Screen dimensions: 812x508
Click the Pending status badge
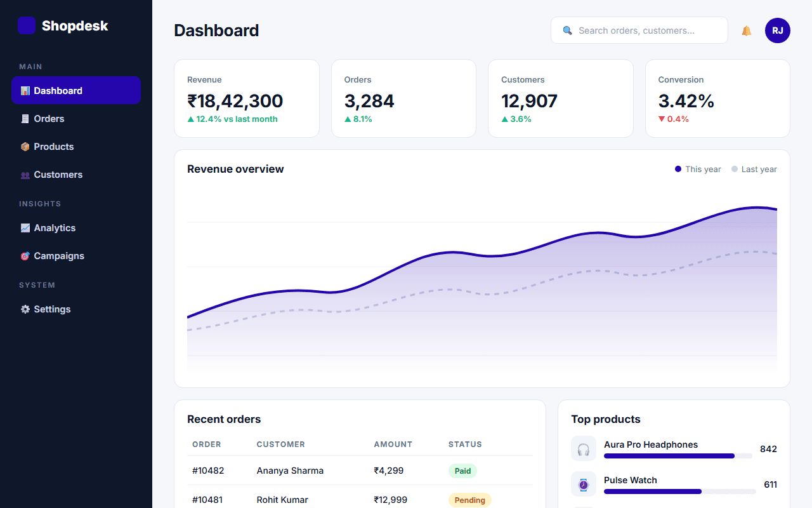pos(470,500)
